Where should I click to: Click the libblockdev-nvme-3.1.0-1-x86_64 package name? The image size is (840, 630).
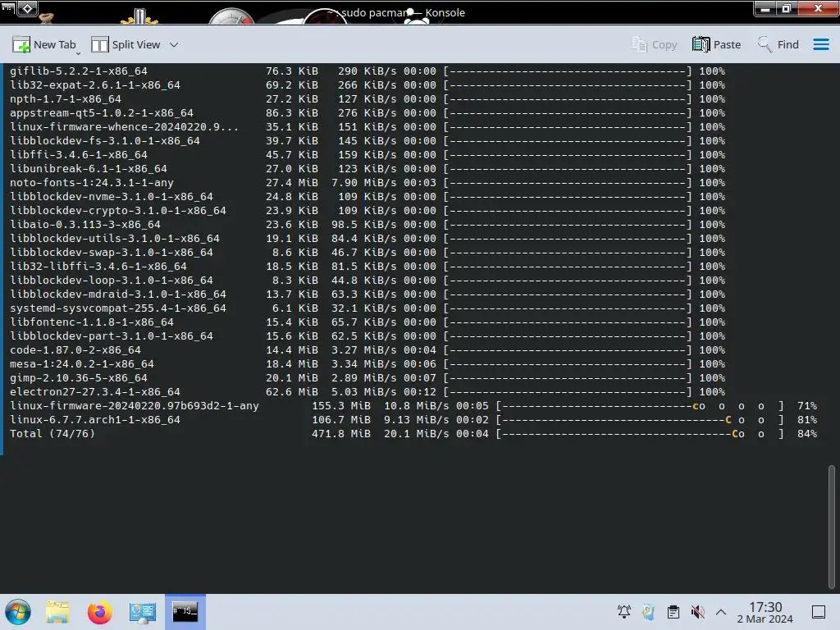click(x=112, y=196)
